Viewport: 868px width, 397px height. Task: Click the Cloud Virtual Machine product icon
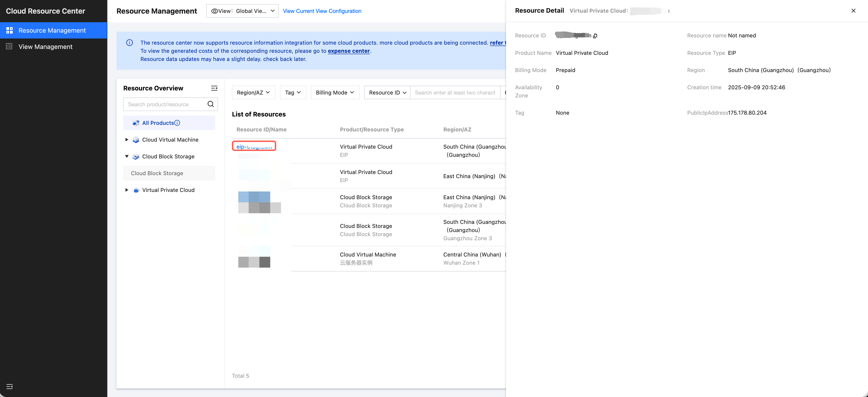click(x=136, y=140)
